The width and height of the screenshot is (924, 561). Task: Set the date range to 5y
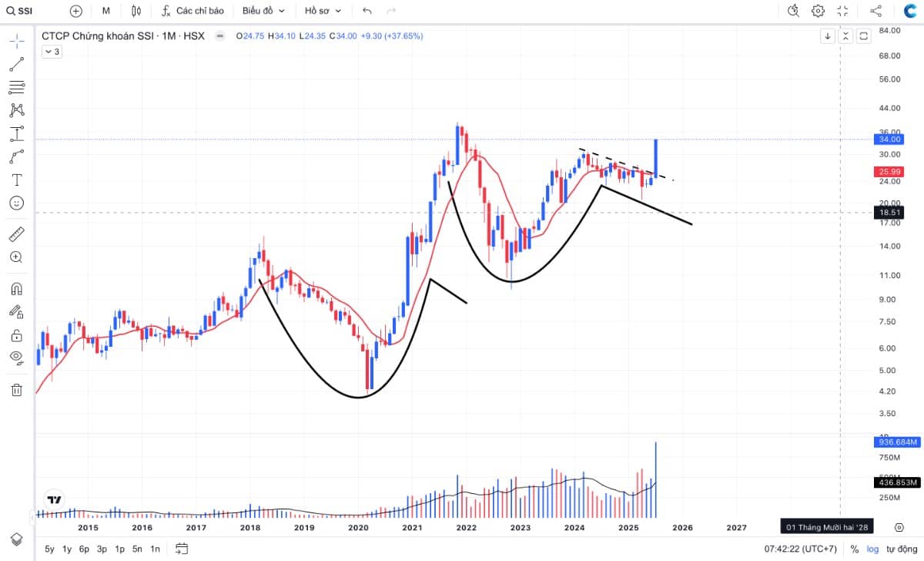pos(49,549)
